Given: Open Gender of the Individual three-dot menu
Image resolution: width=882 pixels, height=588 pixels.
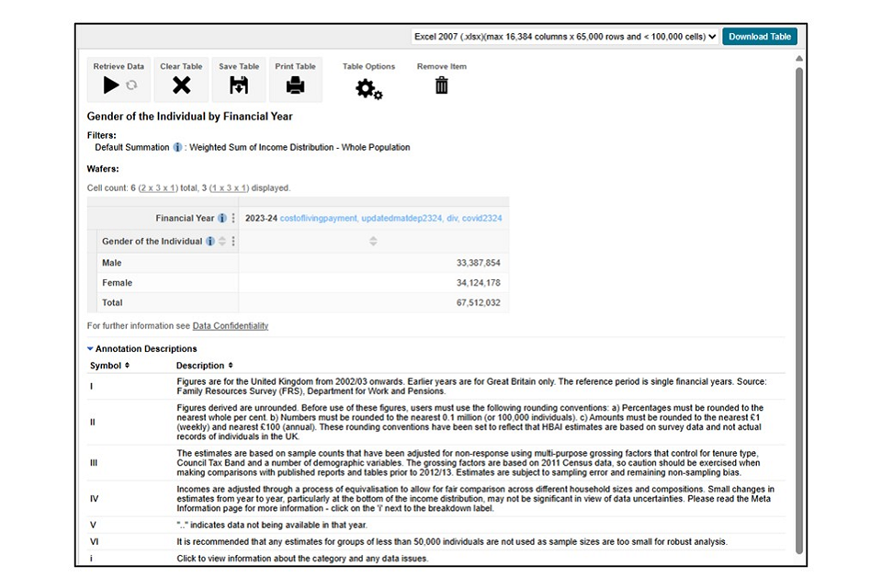Looking at the screenshot, I should point(233,242).
